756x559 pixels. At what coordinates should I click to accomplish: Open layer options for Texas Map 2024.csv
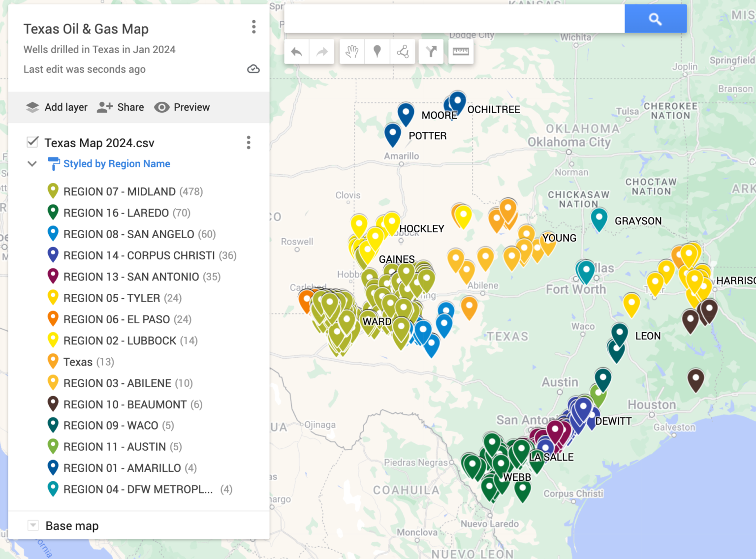point(249,143)
